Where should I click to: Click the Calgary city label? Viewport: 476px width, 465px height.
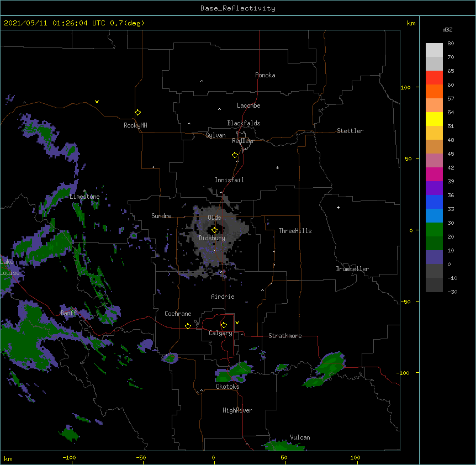click(220, 333)
